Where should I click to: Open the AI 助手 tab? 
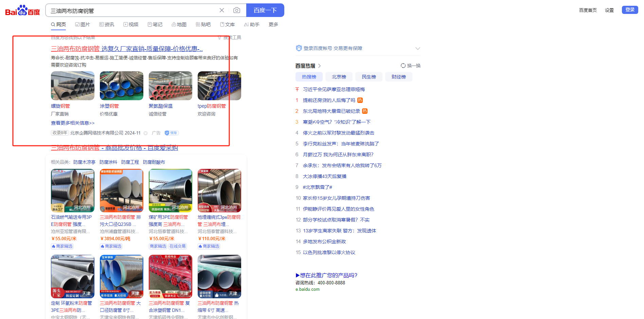[x=252, y=24]
